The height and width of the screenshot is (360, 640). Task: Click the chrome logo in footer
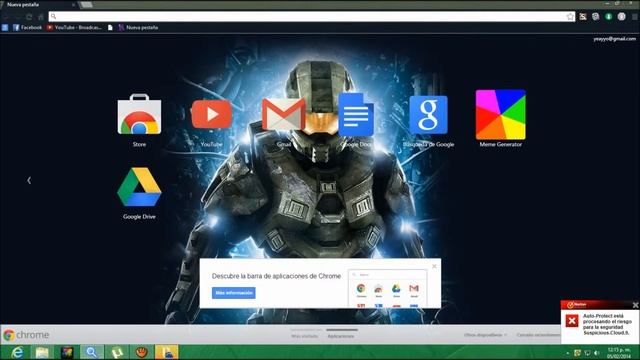26,335
